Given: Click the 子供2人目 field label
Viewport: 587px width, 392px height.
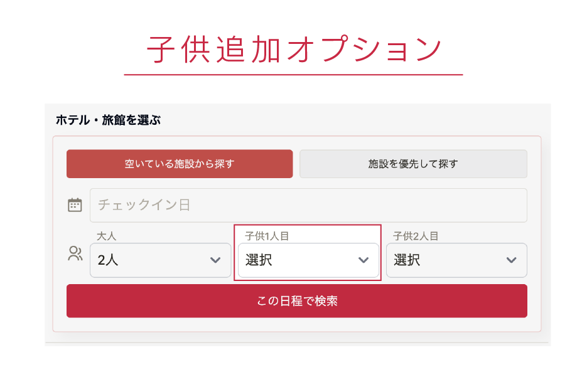Looking at the screenshot, I should [416, 236].
